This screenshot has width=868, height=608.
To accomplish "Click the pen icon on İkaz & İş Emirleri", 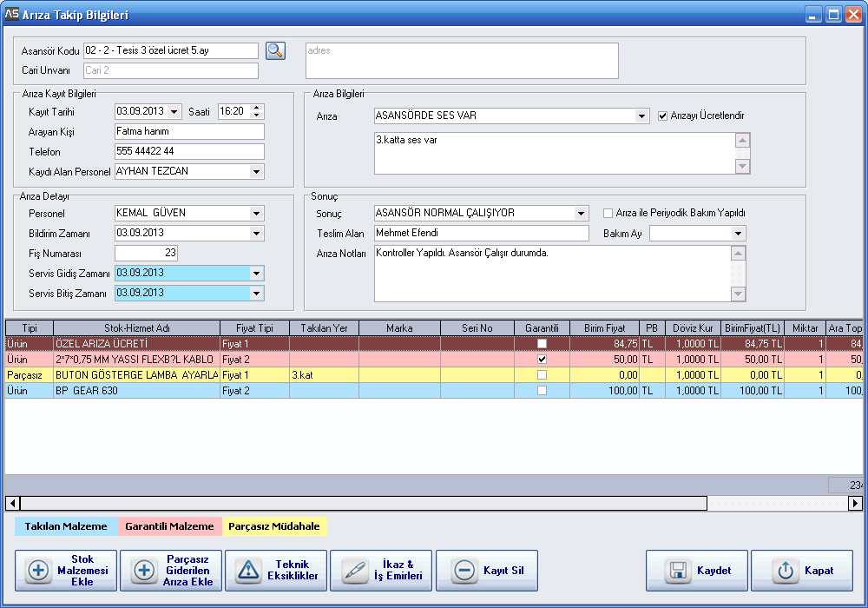I will 355,571.
